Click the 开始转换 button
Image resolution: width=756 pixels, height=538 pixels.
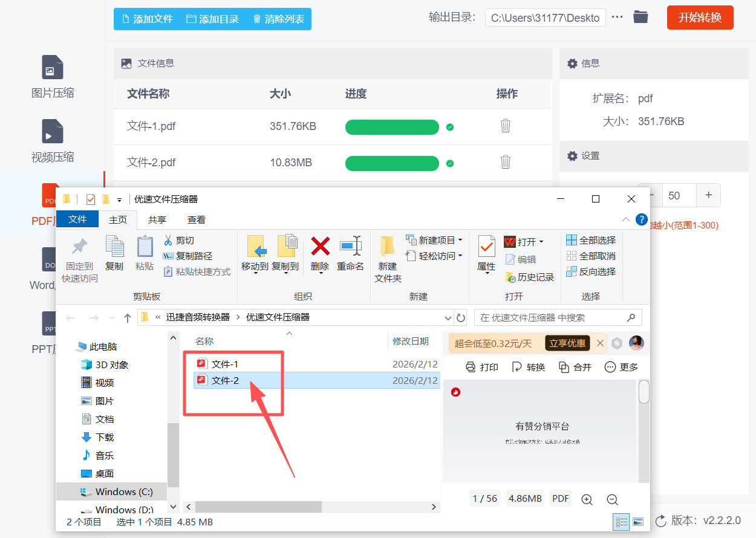(700, 18)
